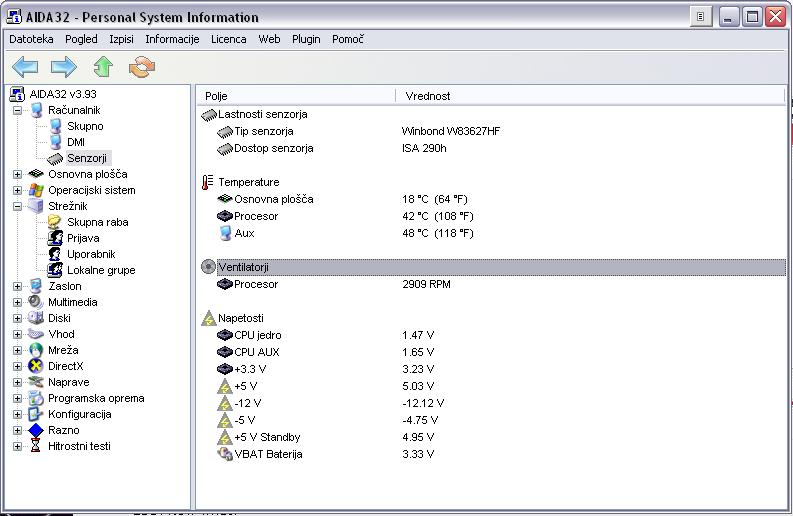Expand the DirectX tree node

[17, 366]
